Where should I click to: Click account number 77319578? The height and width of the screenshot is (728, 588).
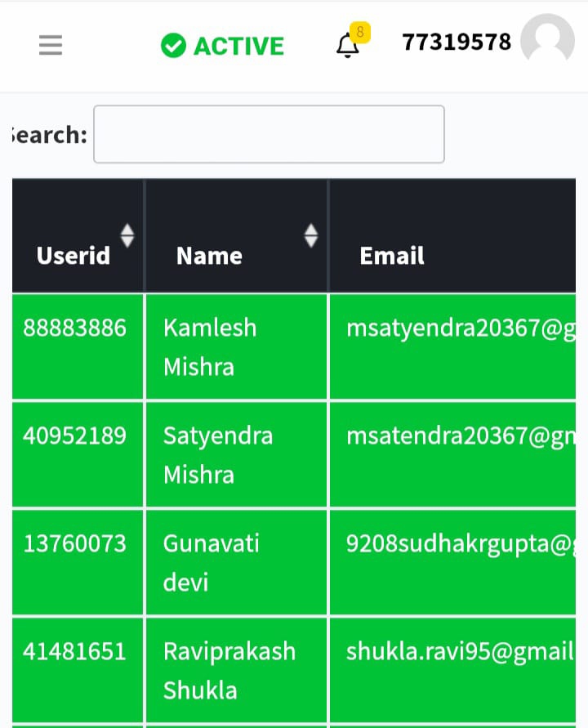point(457,42)
